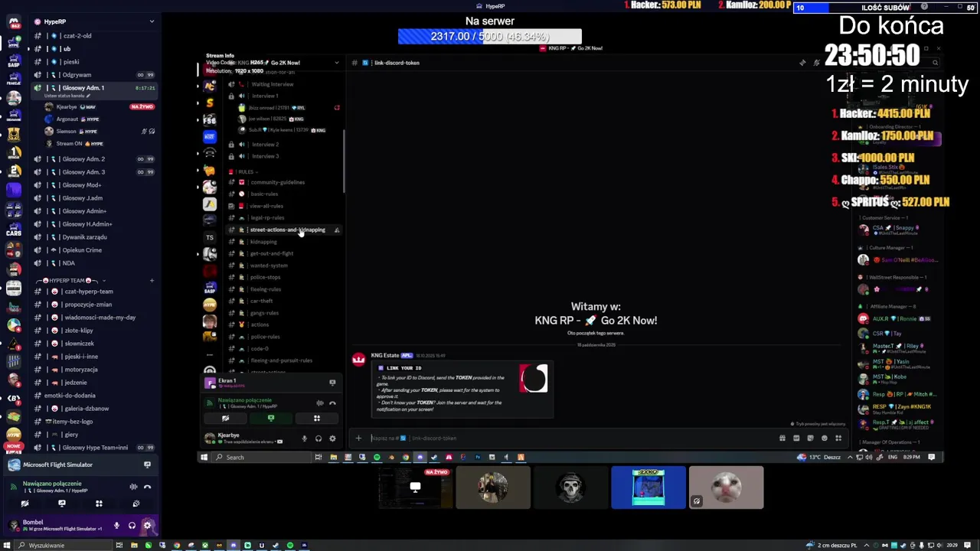The width and height of the screenshot is (980, 551).
Task: Toggle camera in the voice panel
Action: click(24, 504)
